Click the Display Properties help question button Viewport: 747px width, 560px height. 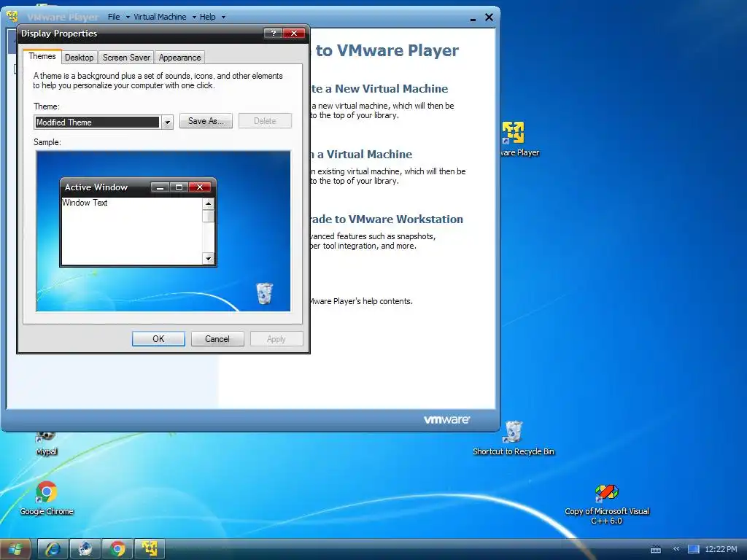(x=273, y=33)
